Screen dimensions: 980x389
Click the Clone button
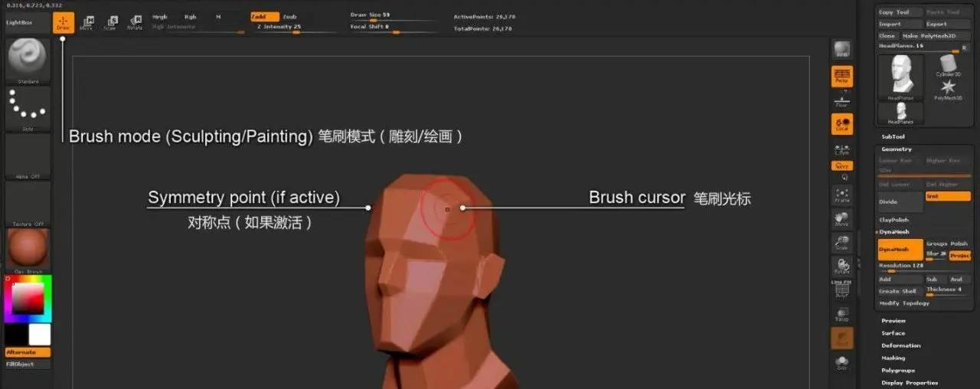click(888, 36)
